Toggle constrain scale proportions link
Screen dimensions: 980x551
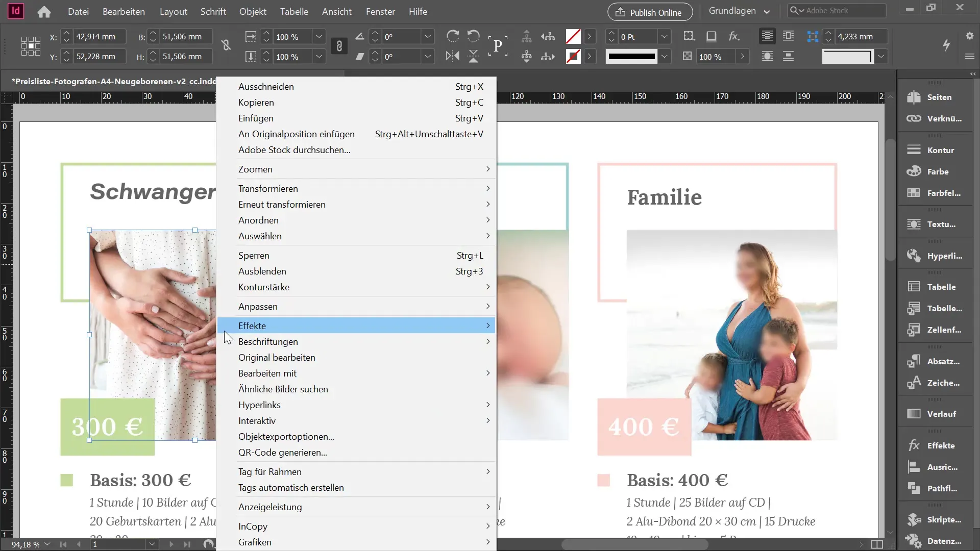[x=339, y=46]
